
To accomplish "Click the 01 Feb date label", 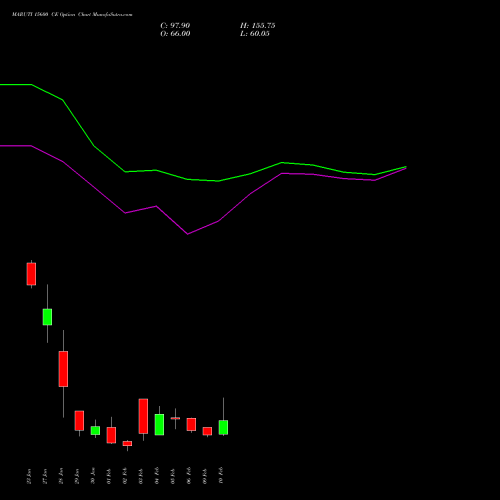I will coord(109,476).
